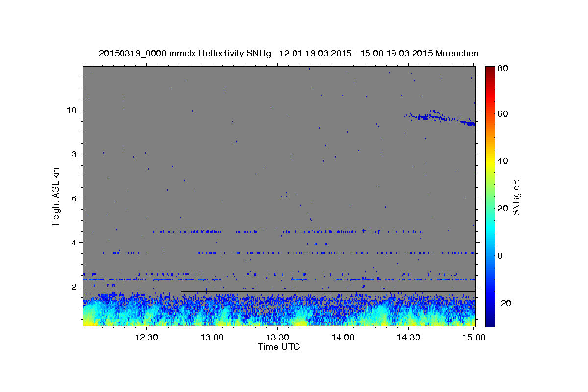
Task: Click the colorbar value 80
Action: (x=503, y=68)
